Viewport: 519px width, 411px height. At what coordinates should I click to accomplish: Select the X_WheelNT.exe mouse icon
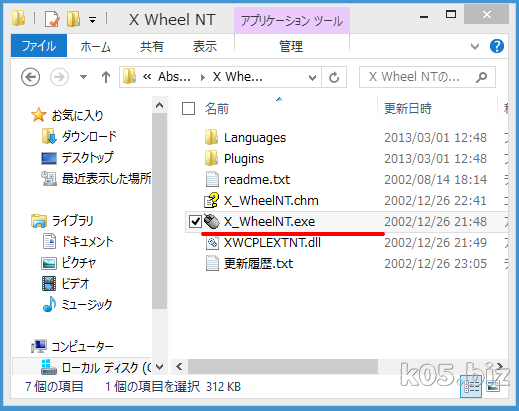pos(212,221)
